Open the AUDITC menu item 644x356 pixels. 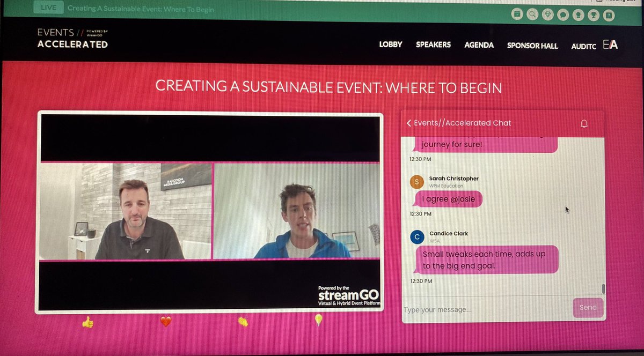[584, 47]
